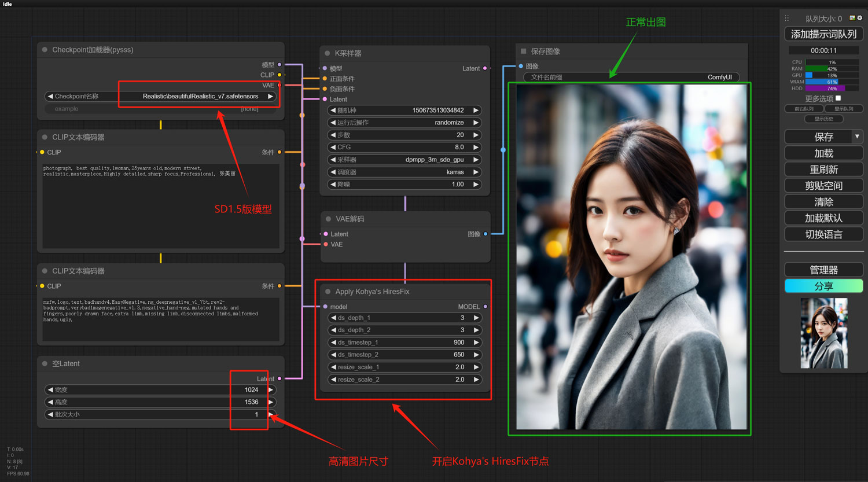Collapse the 空Latent node via its dot
Viewport: 868px width, 482px height.
point(45,363)
